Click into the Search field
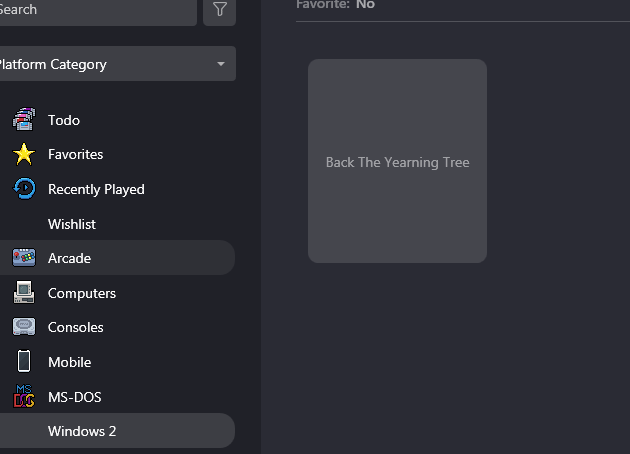The image size is (630, 454). [98, 10]
